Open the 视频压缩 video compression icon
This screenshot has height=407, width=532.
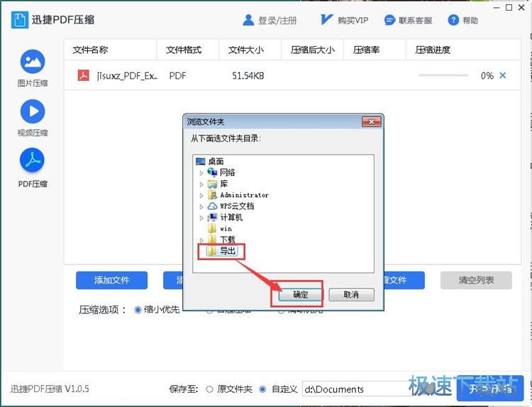pyautogui.click(x=33, y=111)
